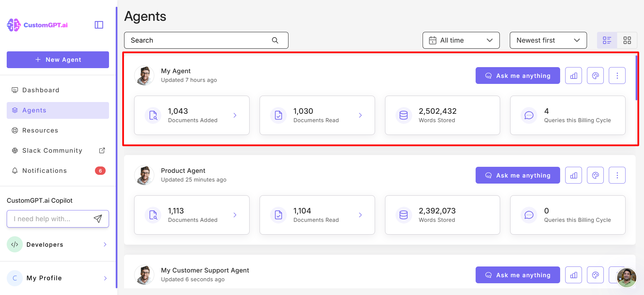This screenshot has height=295, width=644.
Task: Click the 2,392,073 Words Stored card
Action: (442, 215)
